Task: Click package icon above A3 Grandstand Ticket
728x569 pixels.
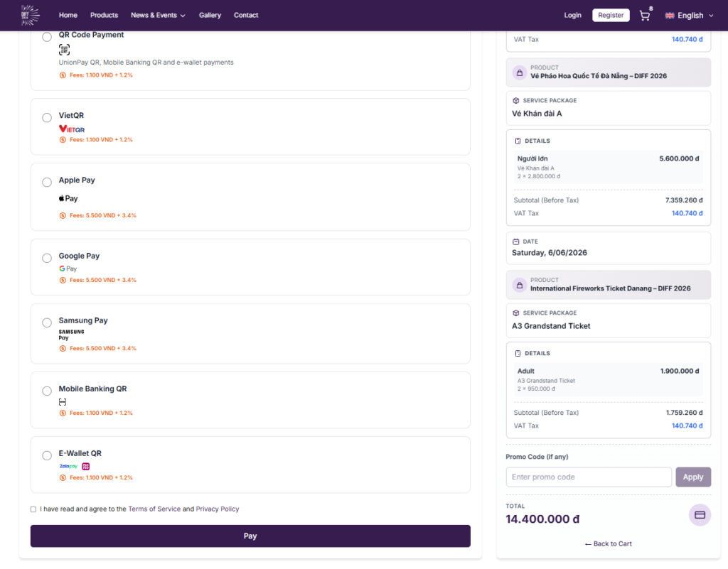Action: coord(516,313)
